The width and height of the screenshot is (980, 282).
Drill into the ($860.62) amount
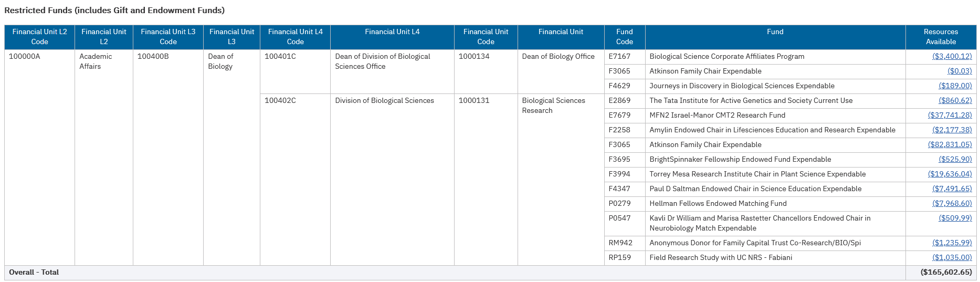955,100
